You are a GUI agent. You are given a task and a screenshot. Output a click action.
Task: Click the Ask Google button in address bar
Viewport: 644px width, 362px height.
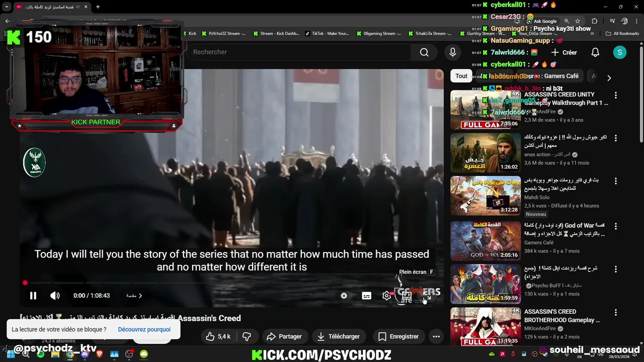coord(542,21)
